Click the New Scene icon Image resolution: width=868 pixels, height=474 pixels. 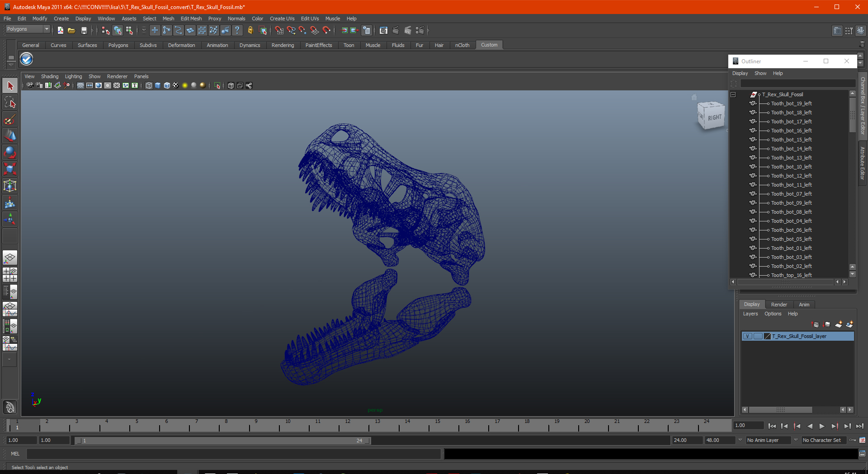tap(60, 30)
